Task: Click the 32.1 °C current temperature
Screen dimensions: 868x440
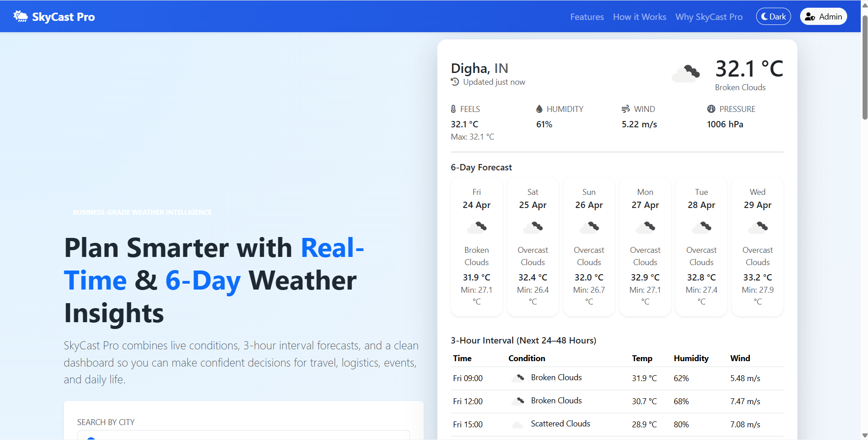Action: 749,69
